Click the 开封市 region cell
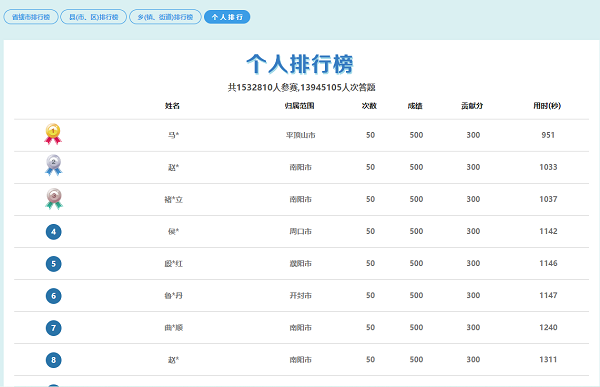600x387 pixels. (x=301, y=296)
